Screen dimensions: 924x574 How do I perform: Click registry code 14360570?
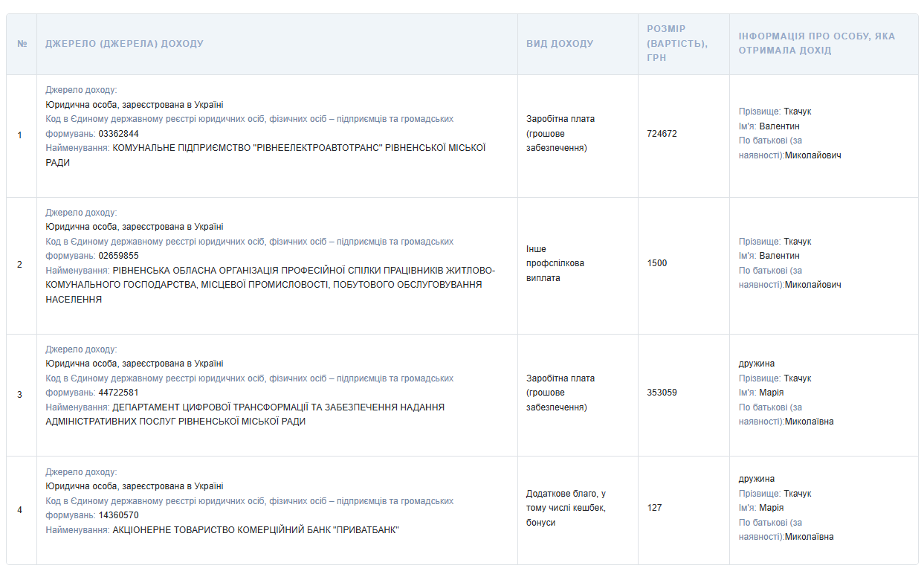tap(118, 515)
